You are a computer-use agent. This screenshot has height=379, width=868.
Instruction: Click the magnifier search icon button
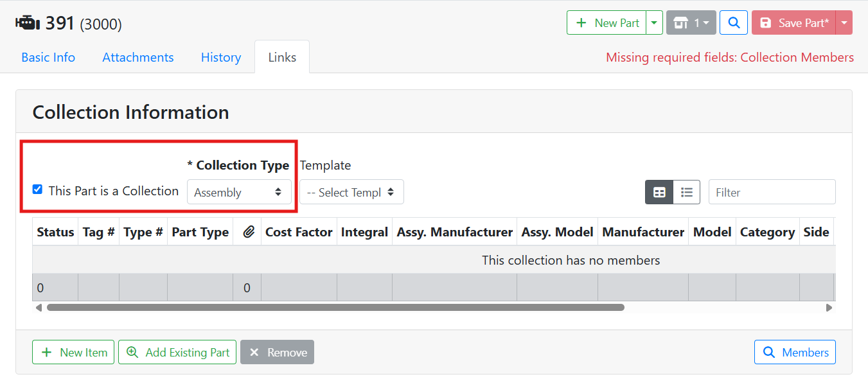[733, 22]
